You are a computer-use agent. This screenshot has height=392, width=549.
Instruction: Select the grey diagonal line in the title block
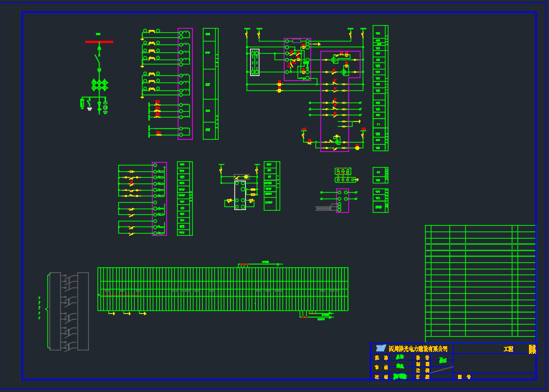442,370
